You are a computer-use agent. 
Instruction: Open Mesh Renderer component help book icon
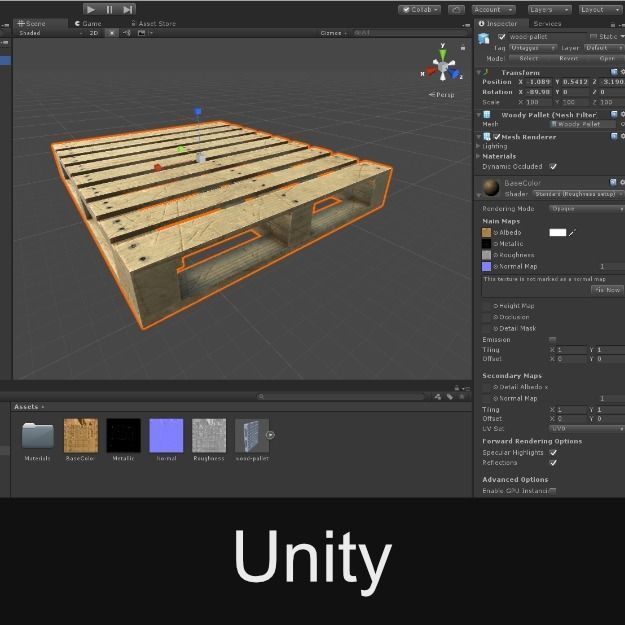pyautogui.click(x=614, y=136)
